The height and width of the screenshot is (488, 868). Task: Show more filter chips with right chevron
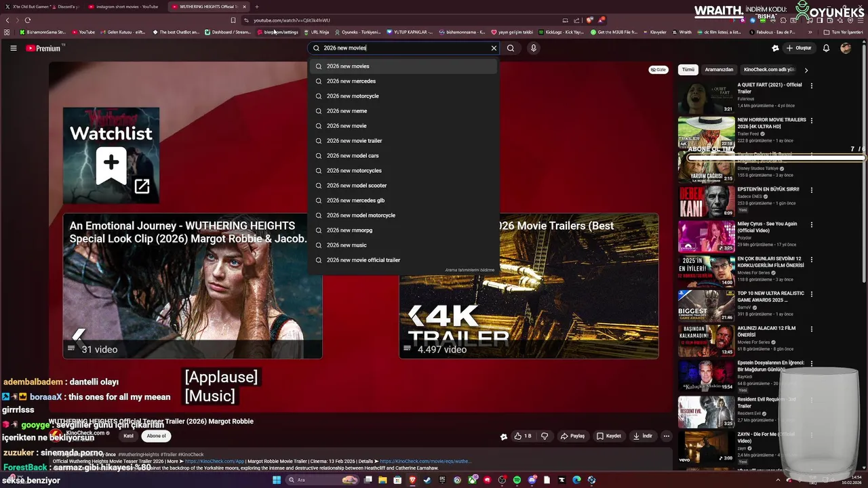click(806, 70)
